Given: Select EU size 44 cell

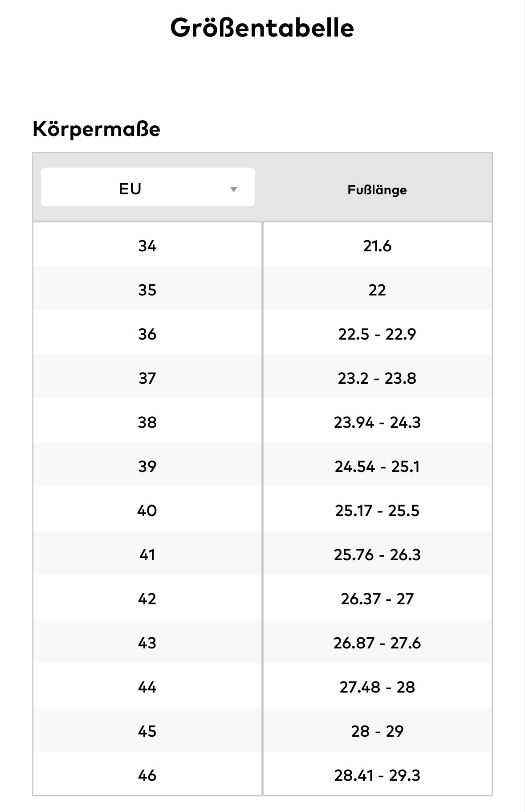Looking at the screenshot, I should click(x=147, y=687).
